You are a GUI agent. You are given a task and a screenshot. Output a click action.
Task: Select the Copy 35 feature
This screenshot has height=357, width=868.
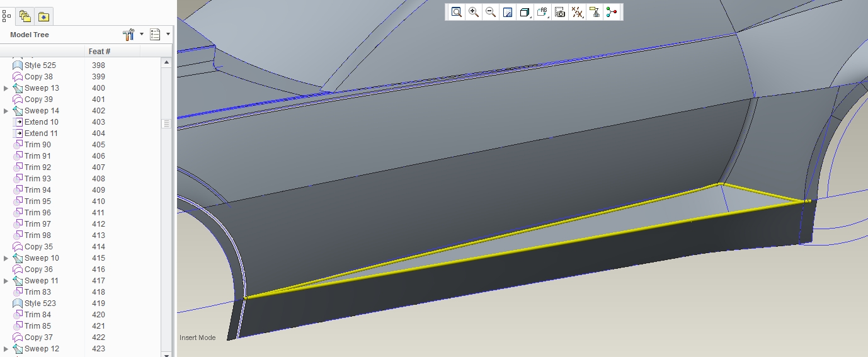point(38,247)
